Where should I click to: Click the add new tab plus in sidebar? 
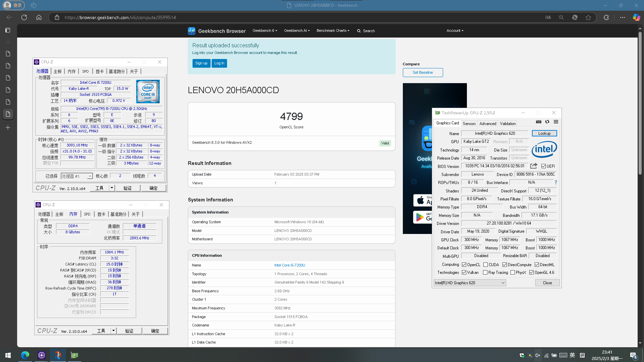pos(8,128)
